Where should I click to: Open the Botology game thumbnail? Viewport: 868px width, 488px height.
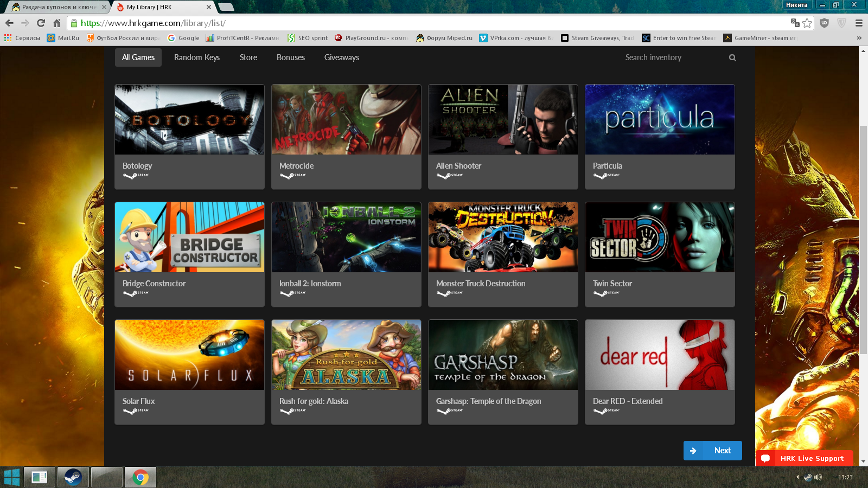click(x=190, y=119)
